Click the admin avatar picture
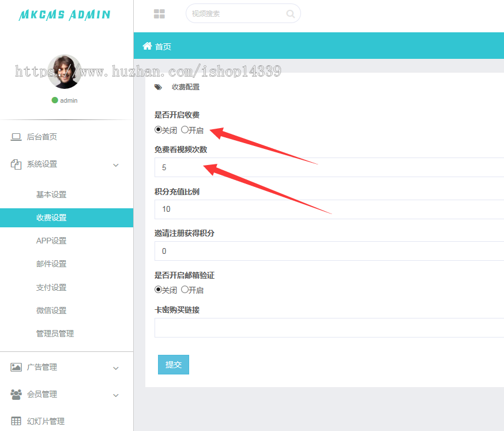The height and width of the screenshot is (431, 504). tap(65, 72)
